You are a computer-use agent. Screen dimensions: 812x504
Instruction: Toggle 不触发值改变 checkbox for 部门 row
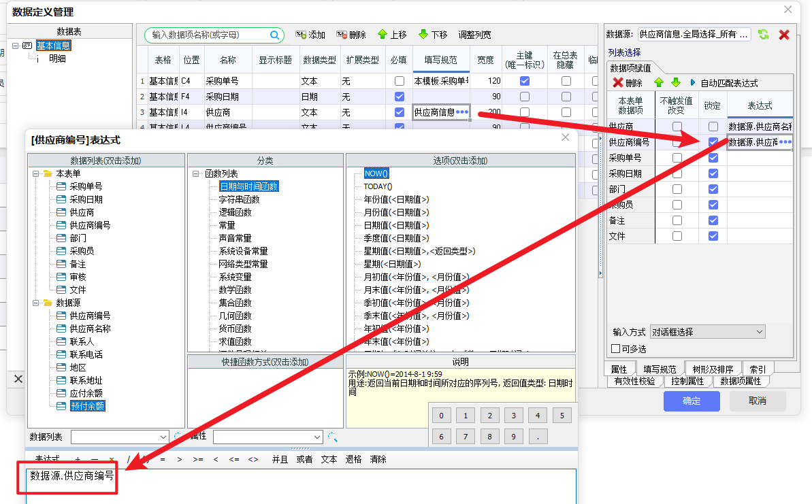click(x=677, y=189)
